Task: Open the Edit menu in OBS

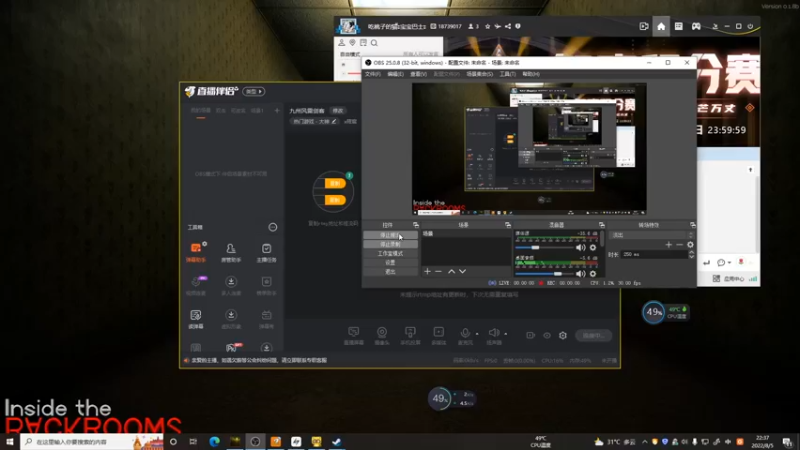Action: tap(395, 74)
